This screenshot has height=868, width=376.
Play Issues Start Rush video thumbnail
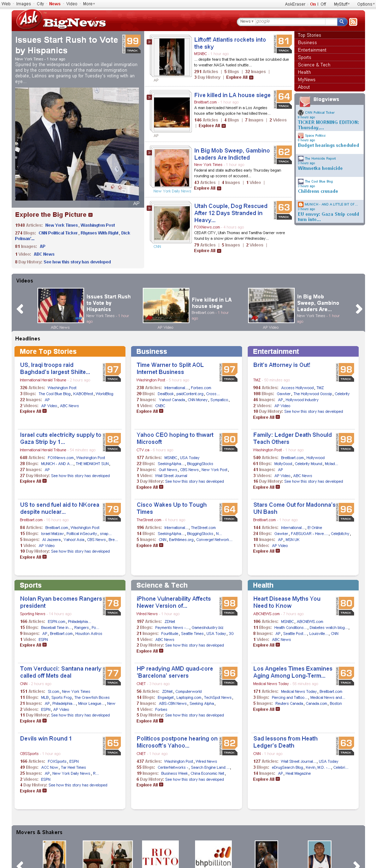[x=61, y=305]
